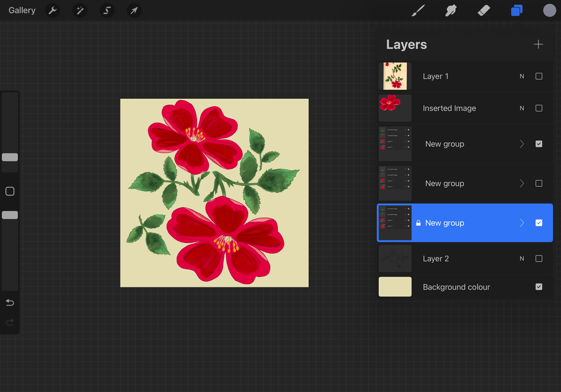
Task: Add a new layer with plus
Action: point(538,44)
